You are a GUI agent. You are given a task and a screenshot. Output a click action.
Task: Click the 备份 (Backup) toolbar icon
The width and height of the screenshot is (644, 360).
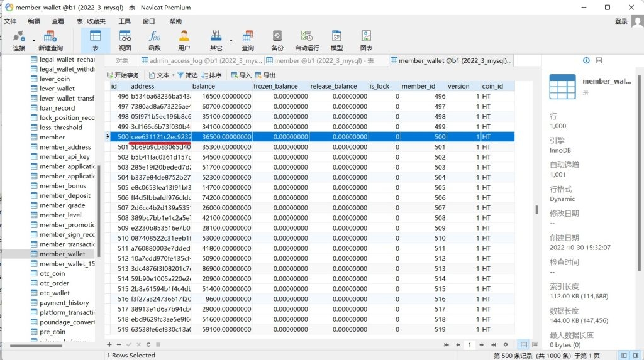(277, 40)
